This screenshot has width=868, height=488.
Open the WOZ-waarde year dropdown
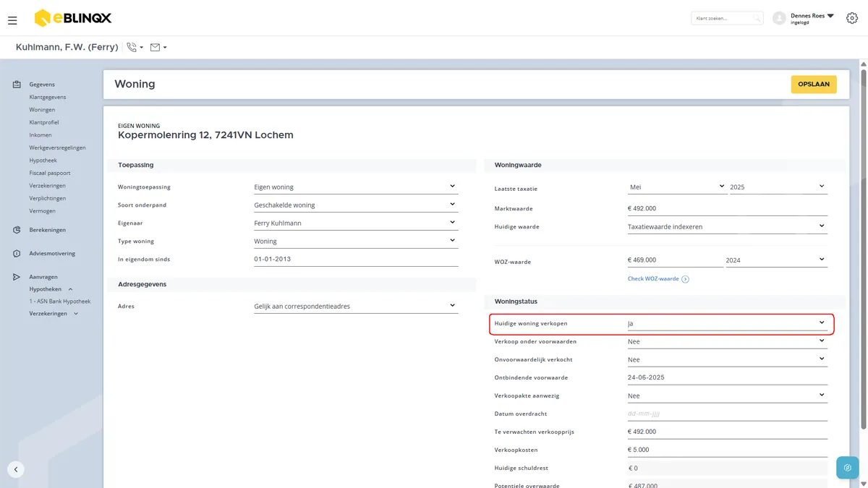tap(776, 260)
